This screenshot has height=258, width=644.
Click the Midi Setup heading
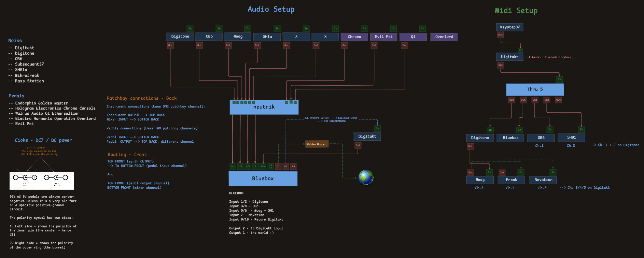[x=516, y=11]
